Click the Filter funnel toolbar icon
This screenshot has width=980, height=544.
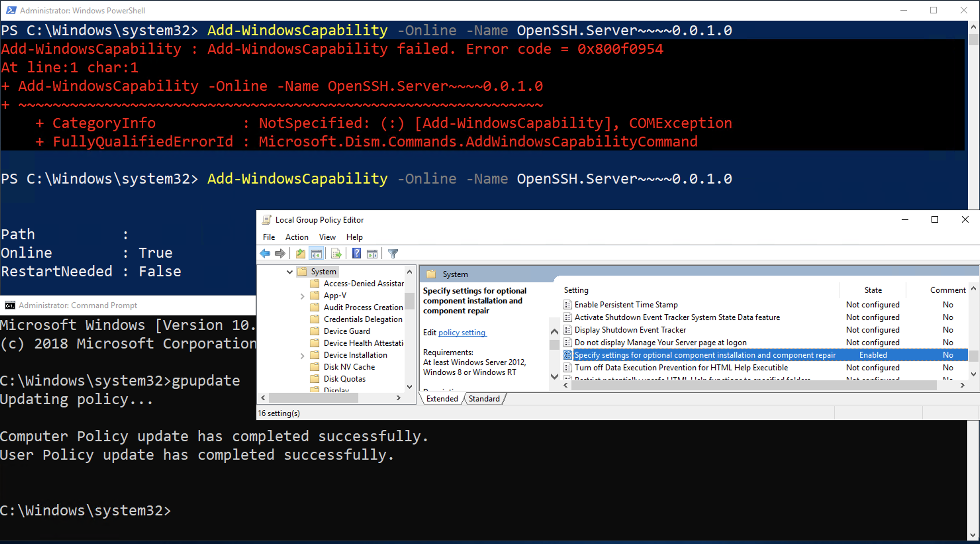(393, 253)
